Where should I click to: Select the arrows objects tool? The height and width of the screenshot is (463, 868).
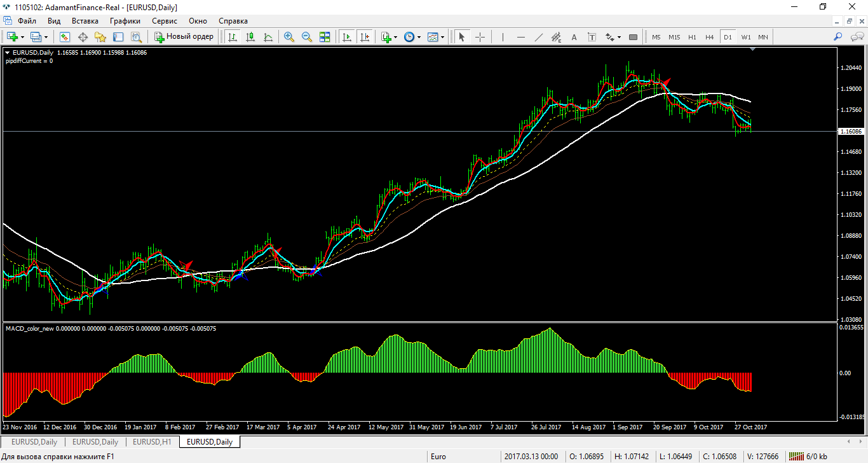coord(610,37)
